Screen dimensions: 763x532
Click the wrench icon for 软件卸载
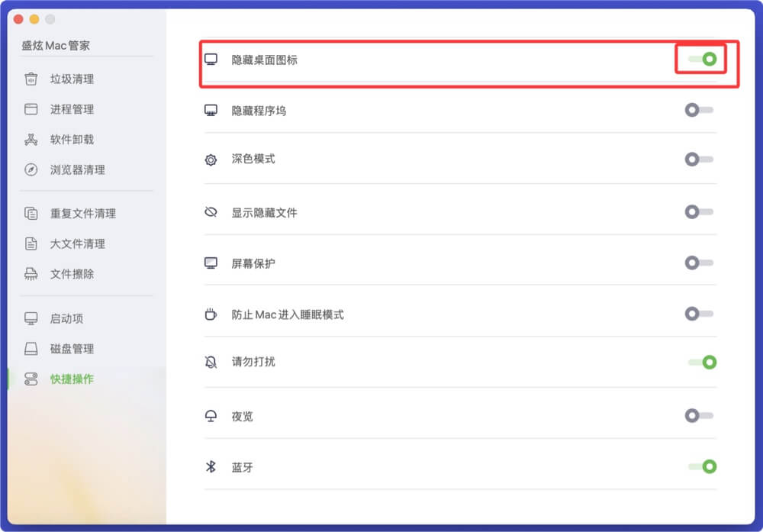(x=30, y=140)
